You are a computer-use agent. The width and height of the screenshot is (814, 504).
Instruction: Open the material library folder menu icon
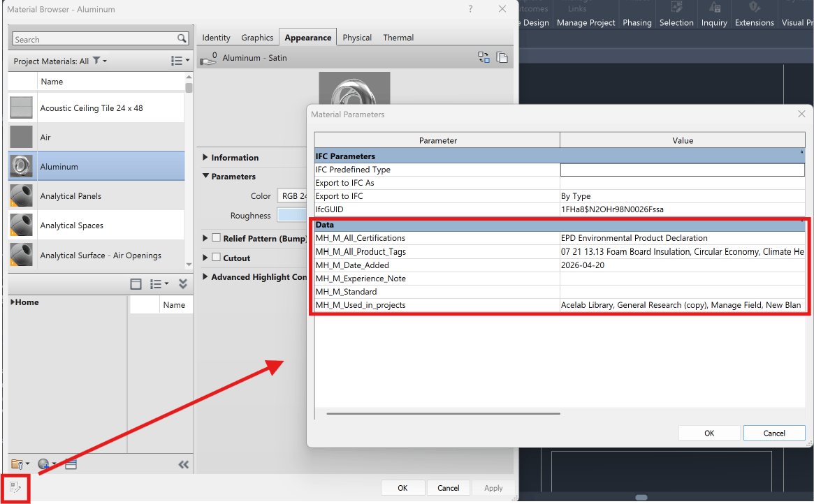(20, 464)
